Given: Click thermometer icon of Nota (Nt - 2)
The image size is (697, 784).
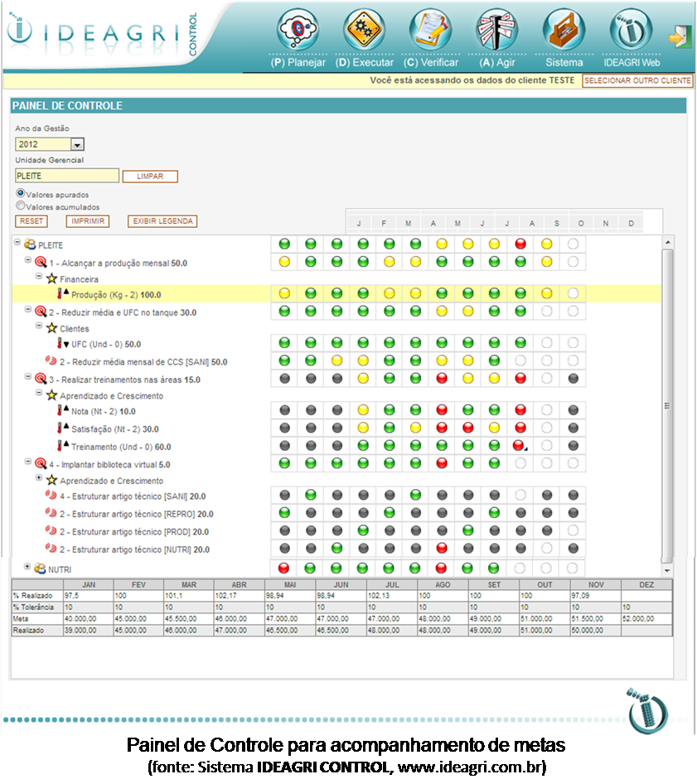Looking at the screenshot, I should [x=60, y=410].
